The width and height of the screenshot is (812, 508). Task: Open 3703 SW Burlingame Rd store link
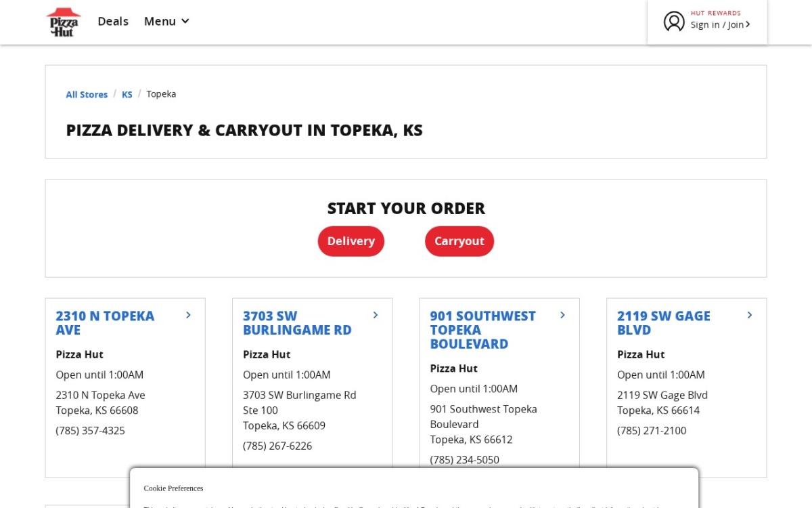(297, 323)
